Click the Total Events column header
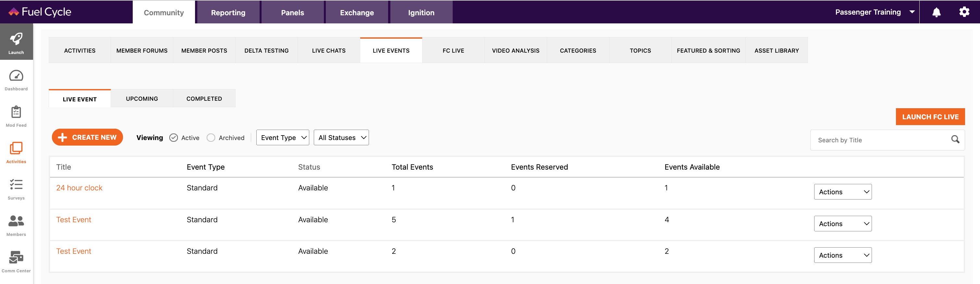This screenshot has height=284, width=980. click(x=412, y=167)
